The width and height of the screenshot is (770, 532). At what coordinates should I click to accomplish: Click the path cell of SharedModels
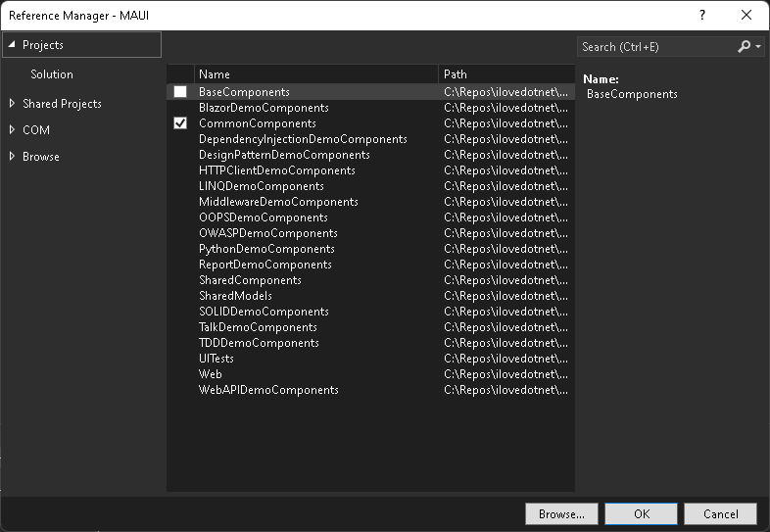point(505,296)
